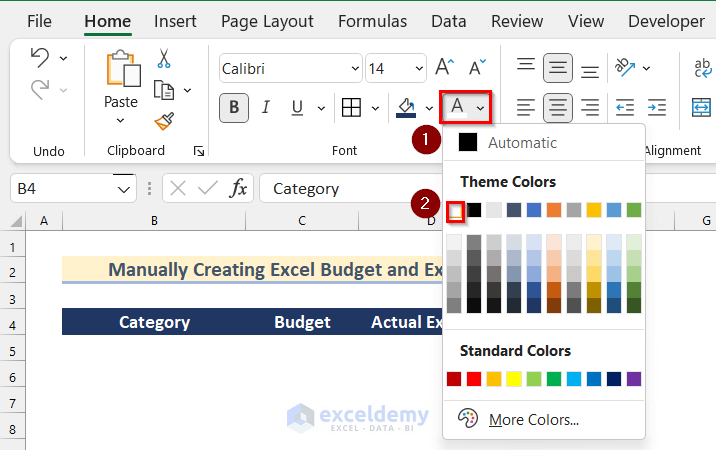The image size is (716, 450).
Task: Select the Format Painter brush
Action: pos(164,121)
